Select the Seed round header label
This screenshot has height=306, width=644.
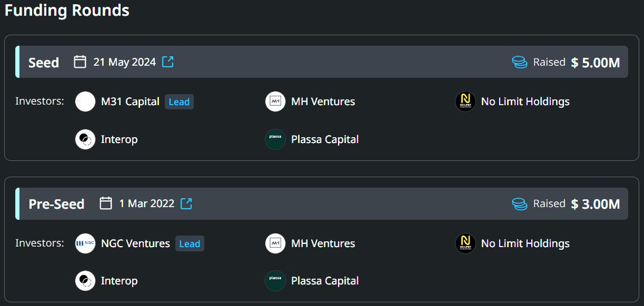43,62
